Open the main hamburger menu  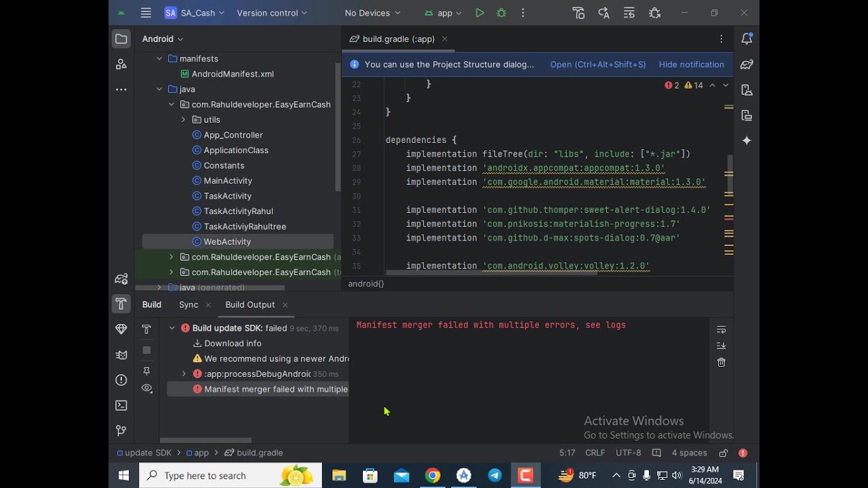(146, 13)
